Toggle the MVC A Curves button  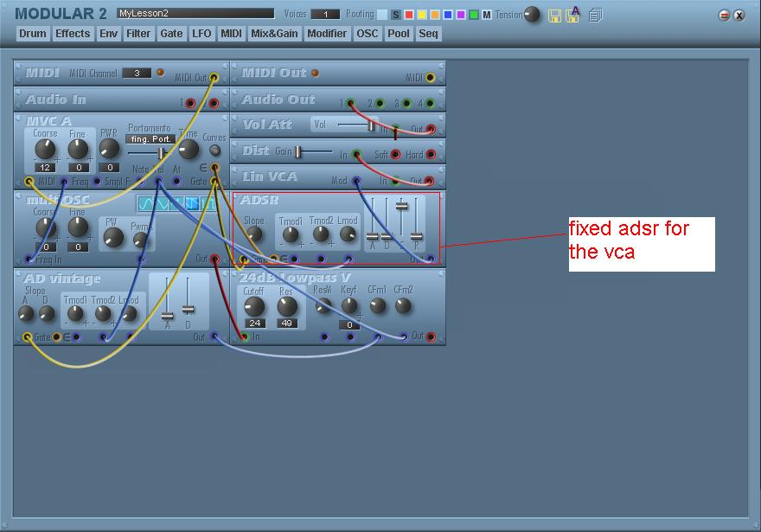coord(215,151)
